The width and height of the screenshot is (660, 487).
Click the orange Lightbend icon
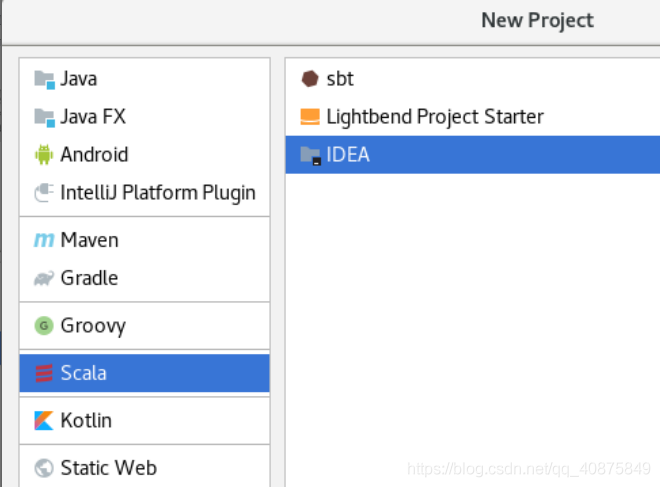coord(310,117)
